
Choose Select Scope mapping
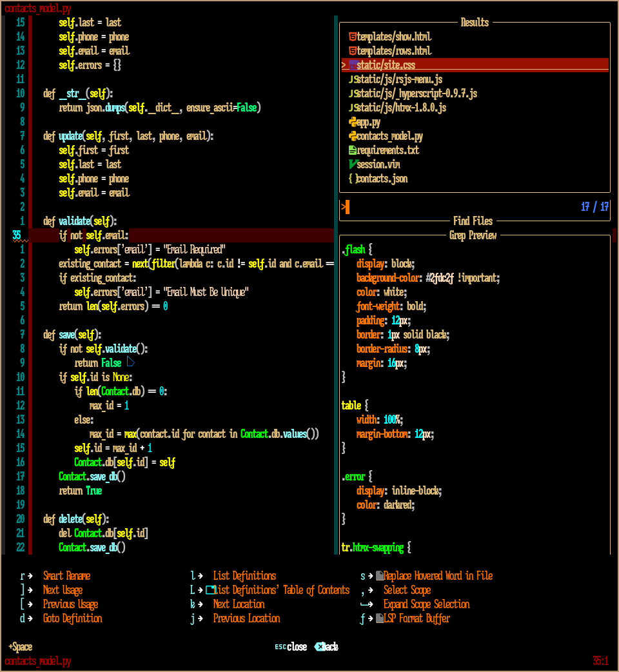tap(407, 590)
